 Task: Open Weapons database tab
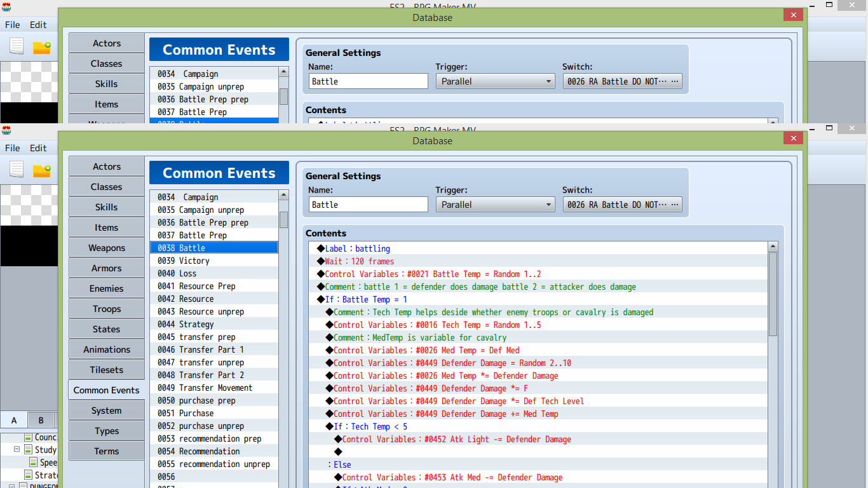tap(107, 248)
